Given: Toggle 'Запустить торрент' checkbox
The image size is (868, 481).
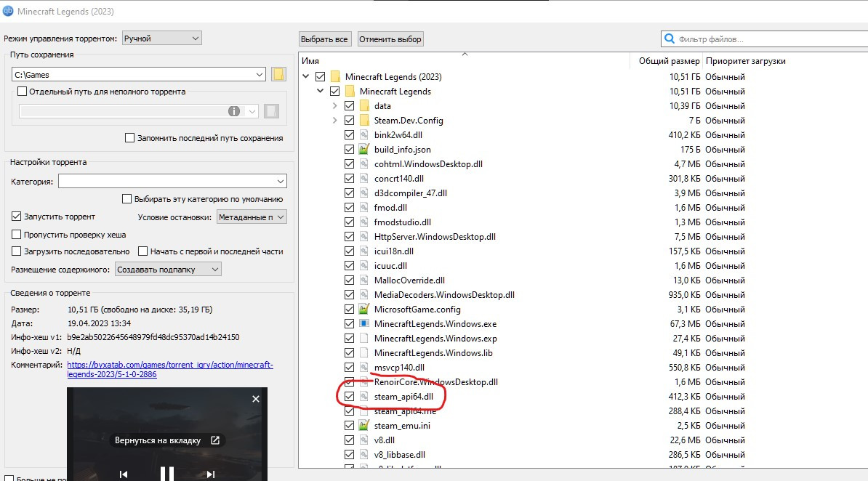Looking at the screenshot, I should (17, 217).
